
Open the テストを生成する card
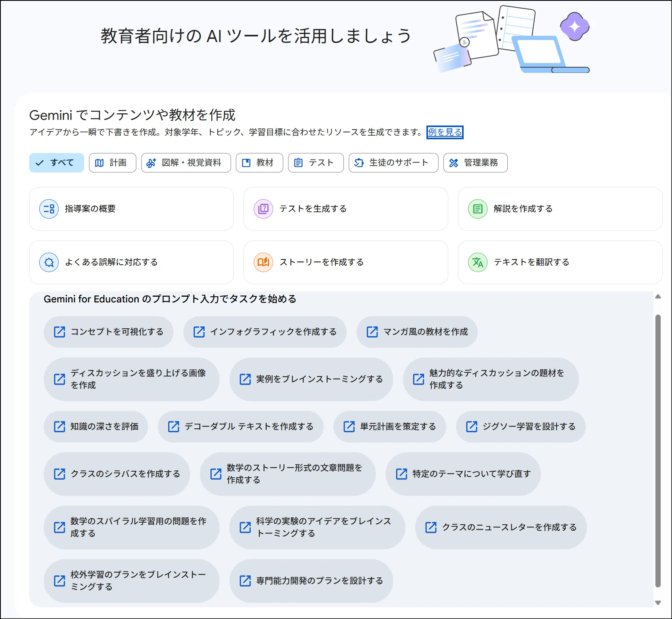point(346,209)
